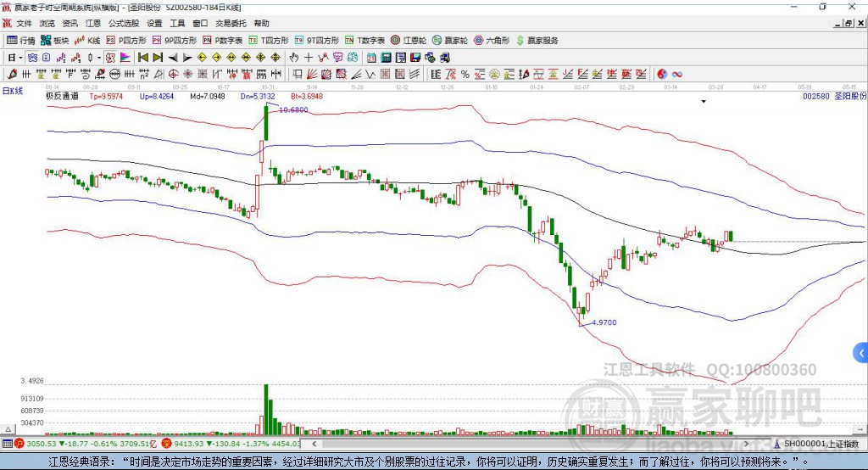Open the 帮助 menu
Screen dimensions: 868x470
(261, 23)
